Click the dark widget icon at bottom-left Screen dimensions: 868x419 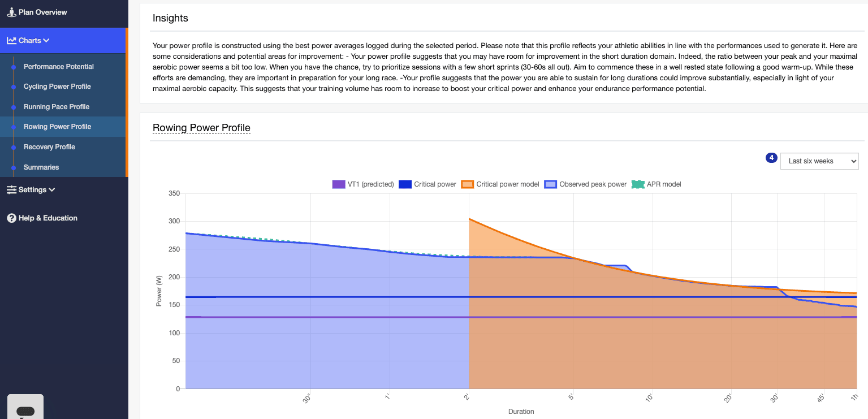[25, 411]
